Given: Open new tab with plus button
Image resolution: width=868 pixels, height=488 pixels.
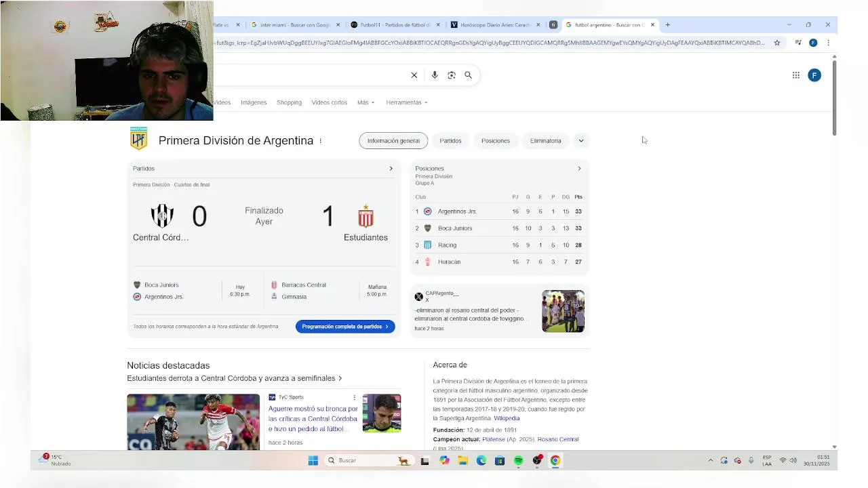Looking at the screenshot, I should coord(667,25).
